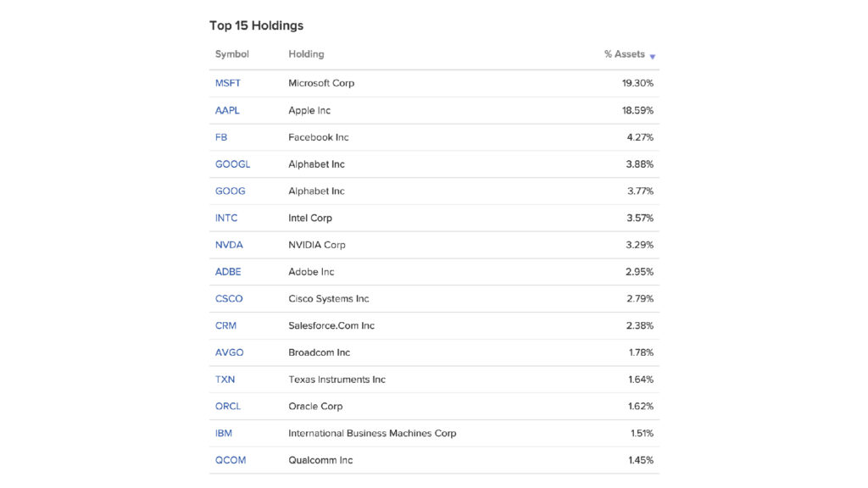Image resolution: width=868 pixels, height=488 pixels.
Task: Open the GOOGL ticker link
Action: coord(232,164)
